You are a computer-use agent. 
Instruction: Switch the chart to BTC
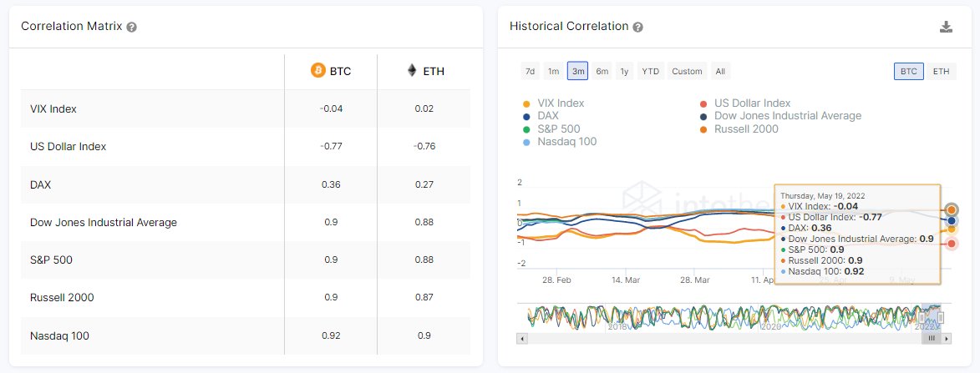909,71
